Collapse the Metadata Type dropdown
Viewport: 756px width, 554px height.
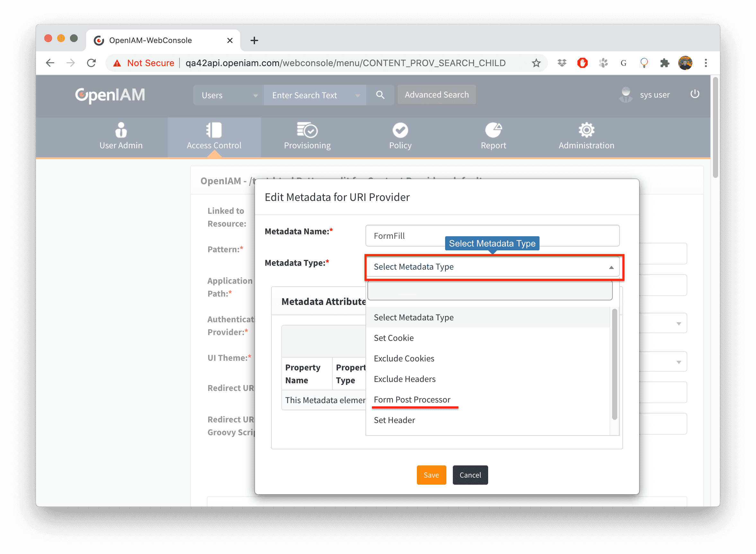pos(611,267)
